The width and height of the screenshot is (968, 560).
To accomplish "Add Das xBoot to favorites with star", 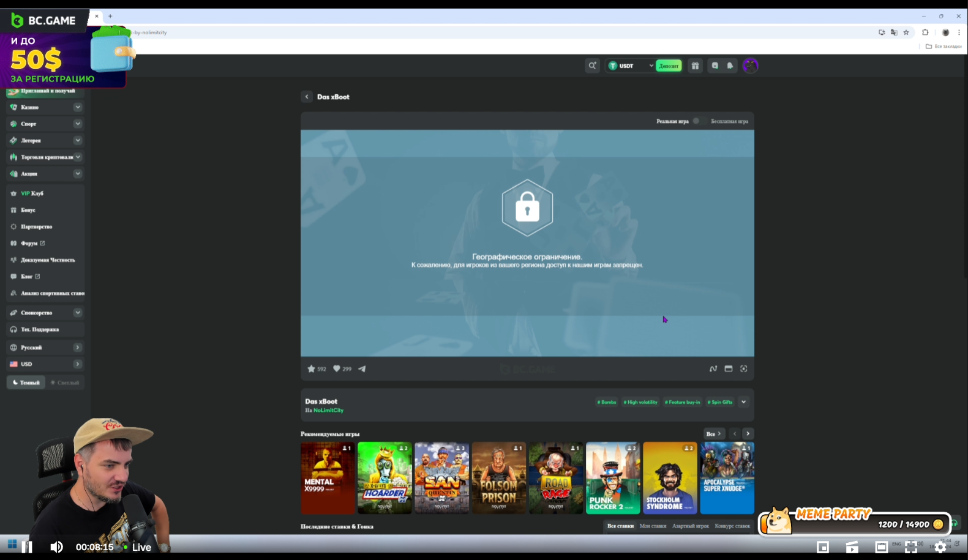I will tap(311, 368).
